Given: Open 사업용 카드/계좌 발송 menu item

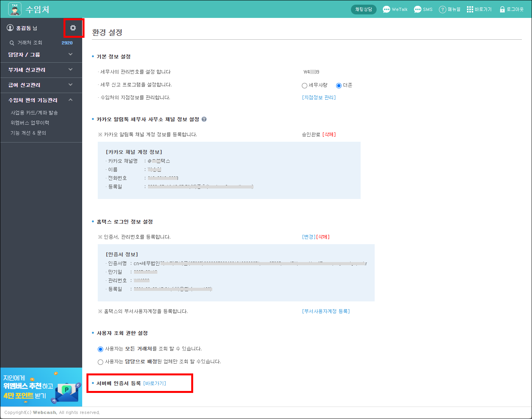Looking at the screenshot, I should [34, 113].
